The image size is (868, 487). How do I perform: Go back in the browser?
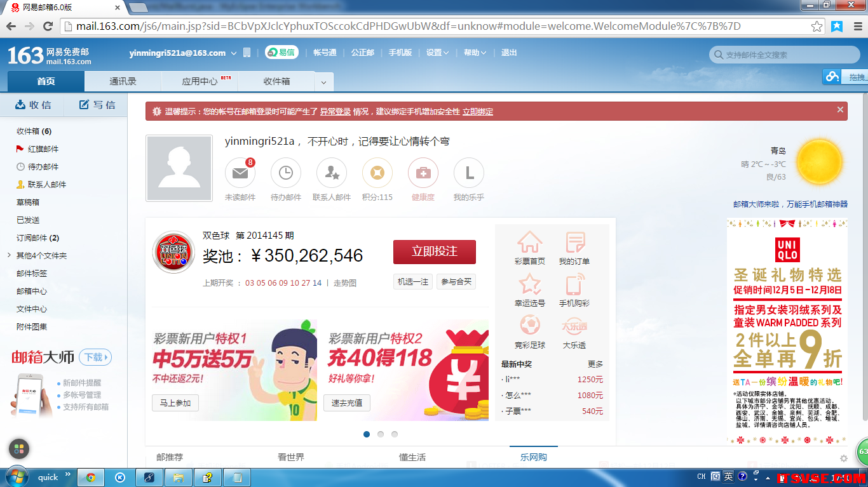click(x=11, y=26)
